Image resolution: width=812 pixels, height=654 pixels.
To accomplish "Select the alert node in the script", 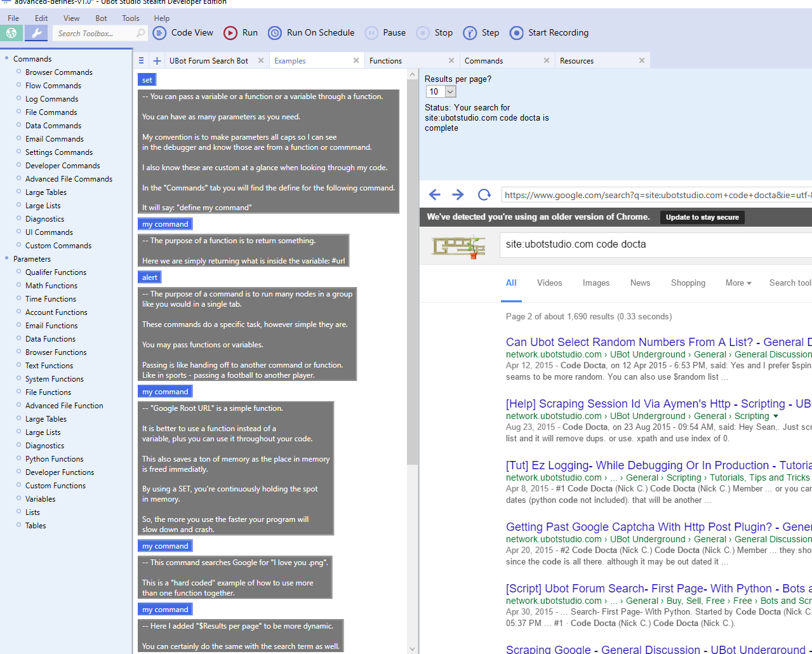I will (150, 277).
